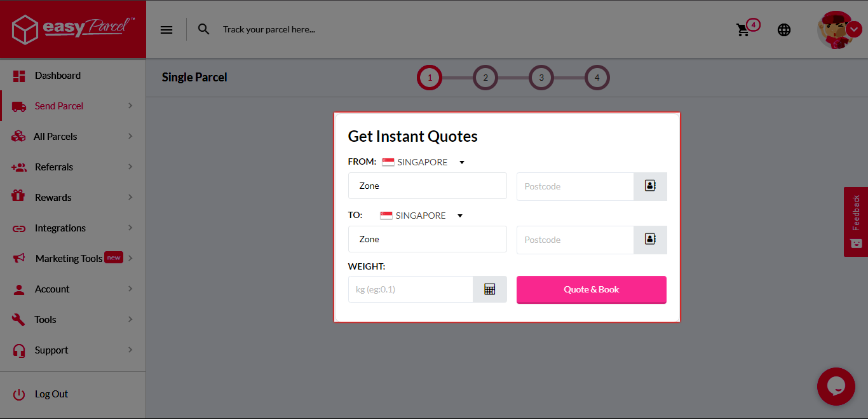Click the weight calculator icon
868x419 pixels.
[489, 289]
